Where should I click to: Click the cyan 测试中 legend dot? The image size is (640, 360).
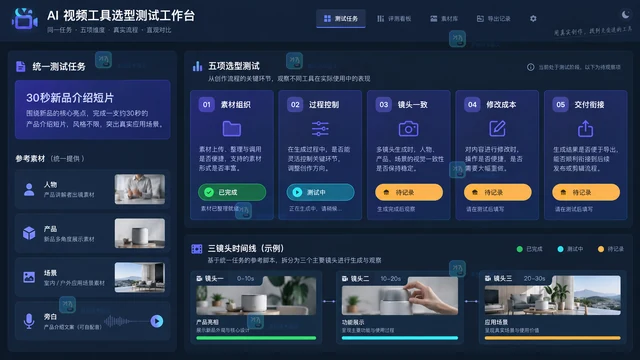pos(560,249)
